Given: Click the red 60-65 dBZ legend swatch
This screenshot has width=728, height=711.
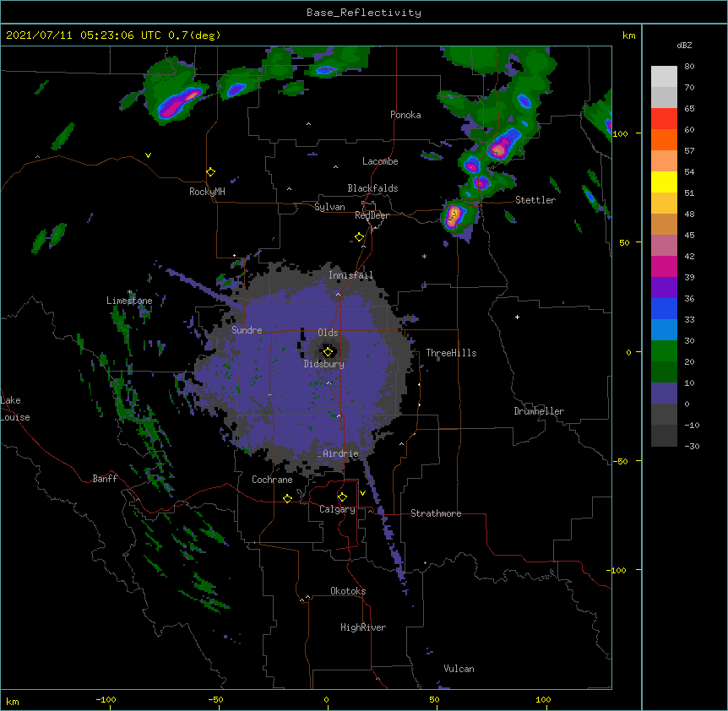Looking at the screenshot, I should click(664, 119).
